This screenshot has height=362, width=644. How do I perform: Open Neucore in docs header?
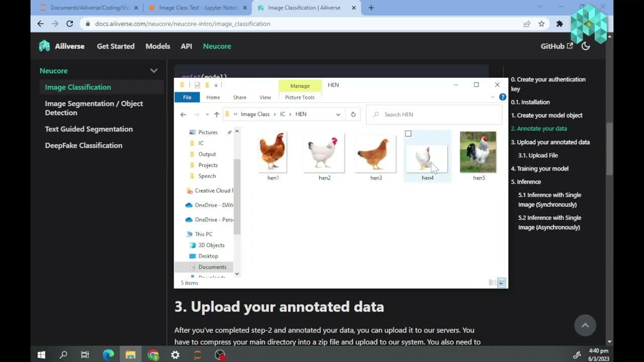click(x=217, y=46)
